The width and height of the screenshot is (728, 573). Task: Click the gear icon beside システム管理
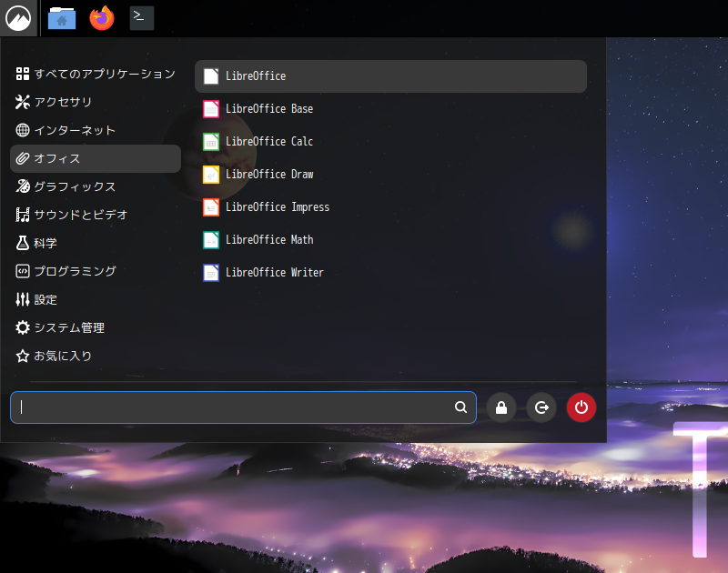click(x=22, y=327)
